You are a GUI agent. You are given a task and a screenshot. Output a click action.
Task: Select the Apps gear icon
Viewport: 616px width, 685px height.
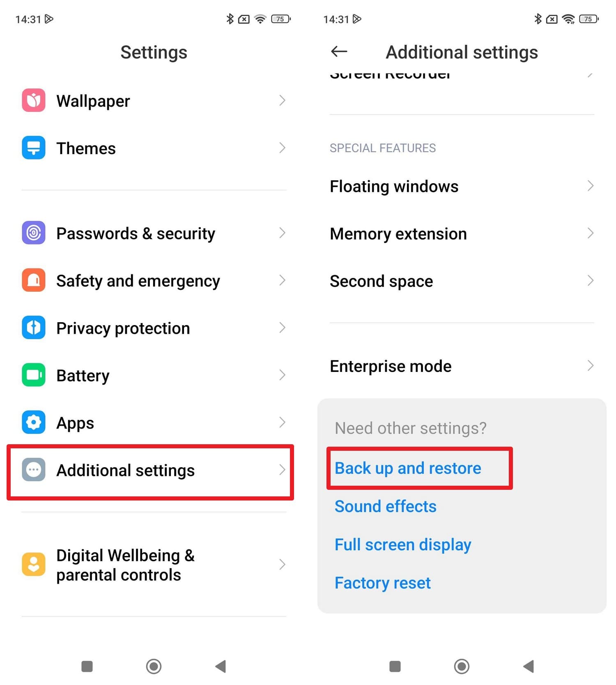33,422
